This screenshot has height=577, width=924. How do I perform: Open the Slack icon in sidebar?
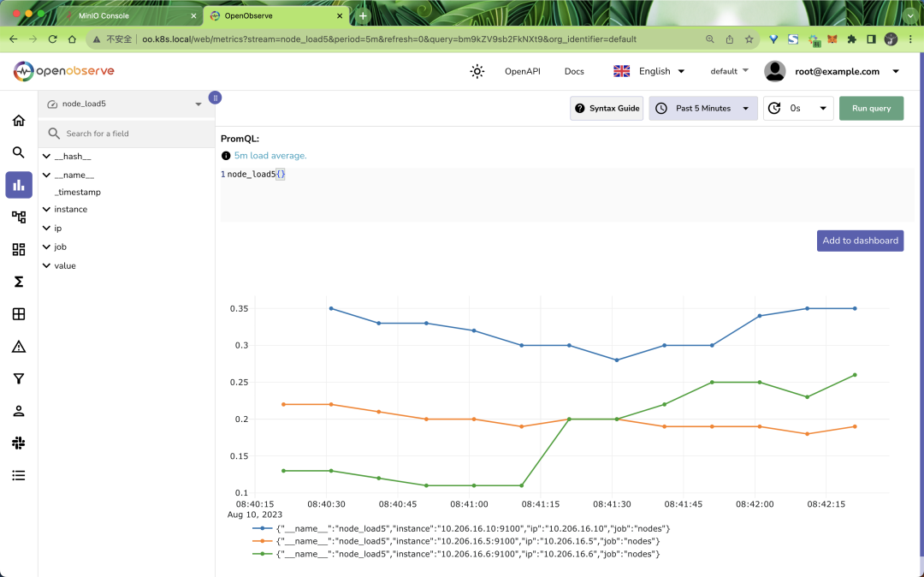click(19, 443)
